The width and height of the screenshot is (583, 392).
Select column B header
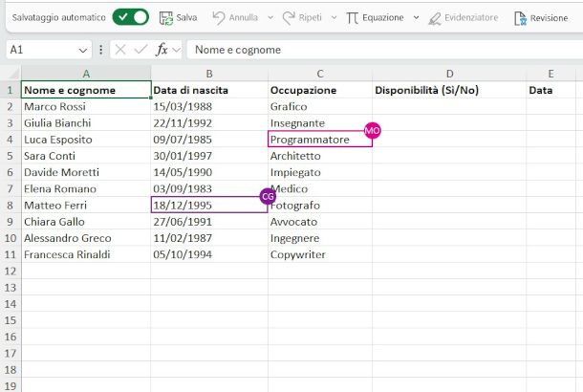pyautogui.click(x=209, y=74)
